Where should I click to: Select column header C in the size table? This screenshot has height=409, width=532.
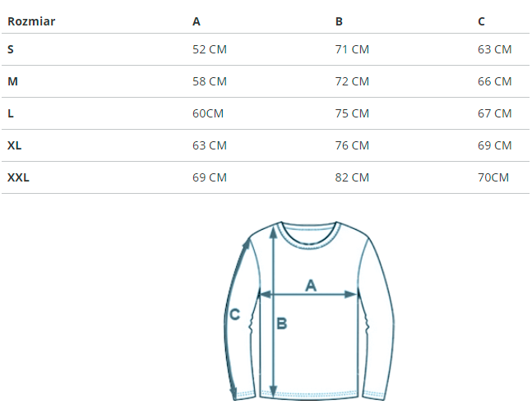click(x=481, y=21)
